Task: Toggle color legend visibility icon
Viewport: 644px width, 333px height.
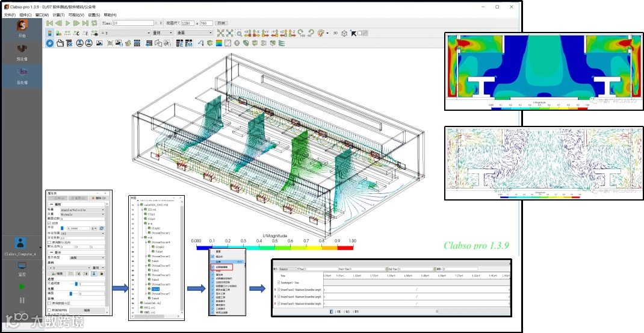Action: point(50,33)
